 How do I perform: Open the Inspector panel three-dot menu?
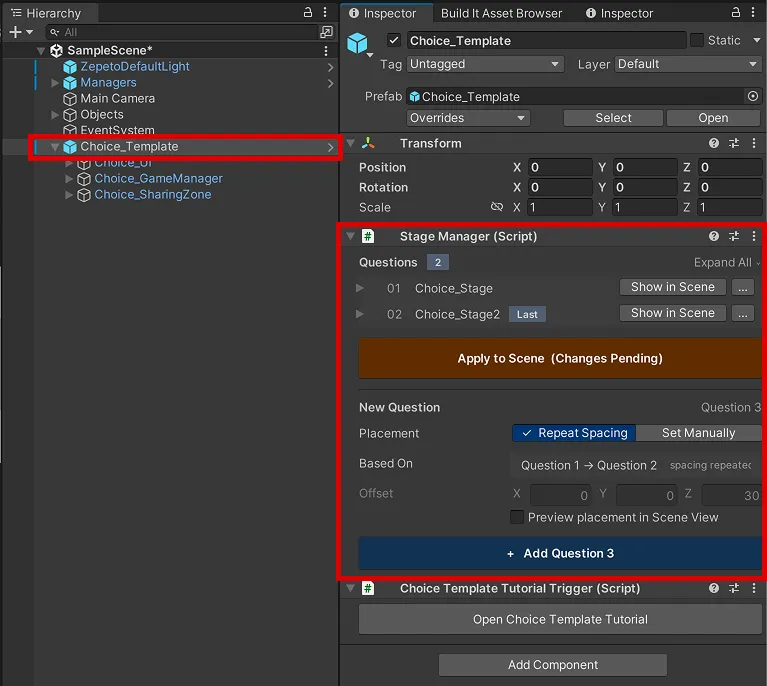point(753,12)
